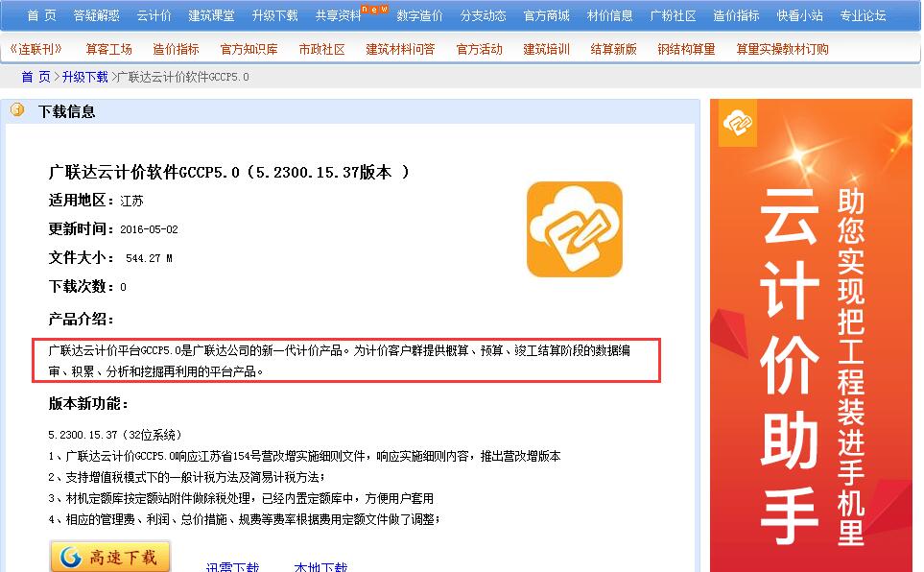Click the 版本新功能 heading
Image resolution: width=924 pixels, height=572 pixels.
click(88, 404)
